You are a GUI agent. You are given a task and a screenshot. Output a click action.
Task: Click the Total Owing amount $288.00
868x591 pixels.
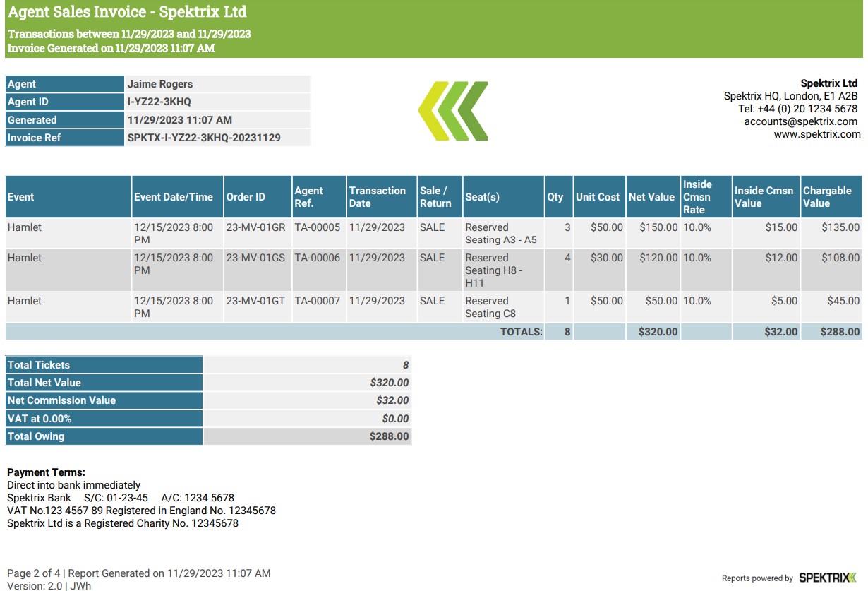pyautogui.click(x=389, y=436)
